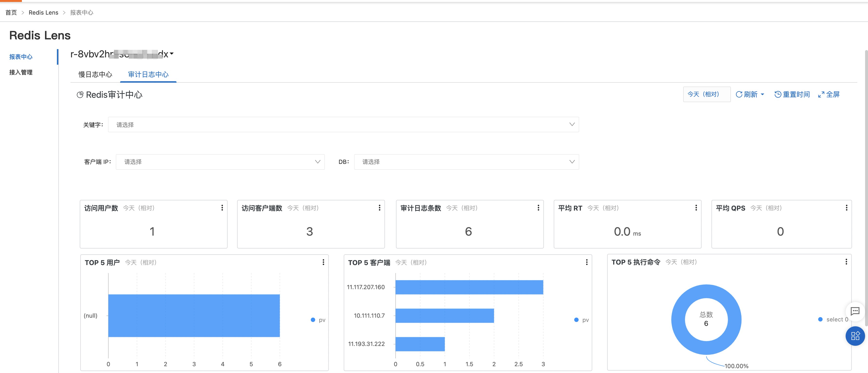
Task: Click the Redis审计中心 pie chart icon
Action: coord(80,95)
